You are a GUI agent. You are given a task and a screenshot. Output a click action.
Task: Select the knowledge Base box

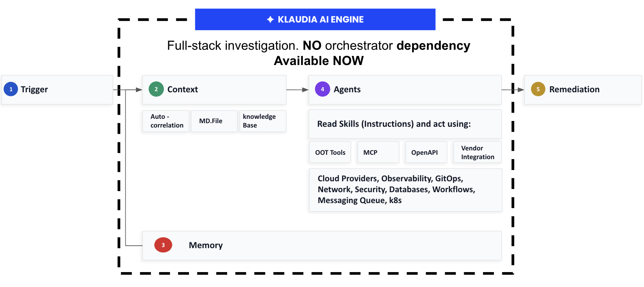click(x=263, y=121)
